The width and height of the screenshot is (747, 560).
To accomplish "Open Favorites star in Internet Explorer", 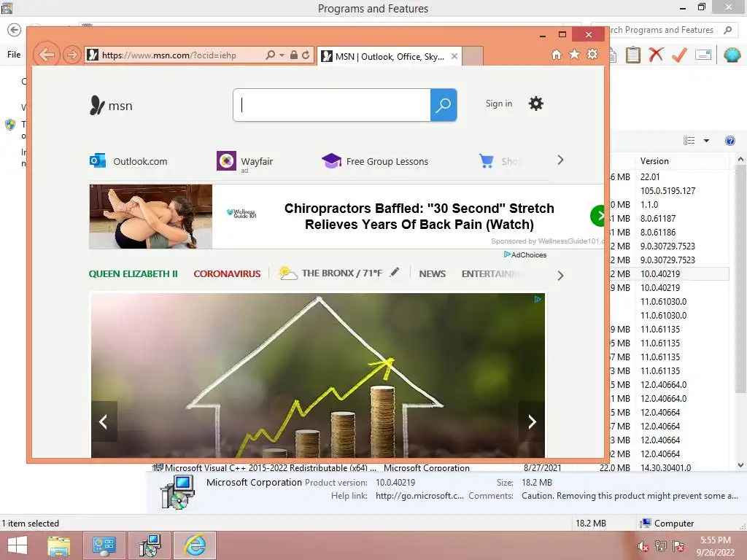I will [575, 54].
